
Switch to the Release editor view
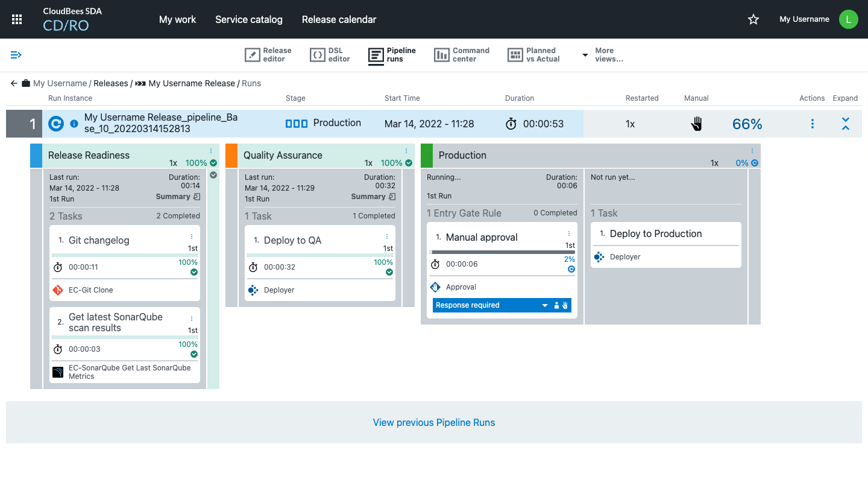coord(268,55)
